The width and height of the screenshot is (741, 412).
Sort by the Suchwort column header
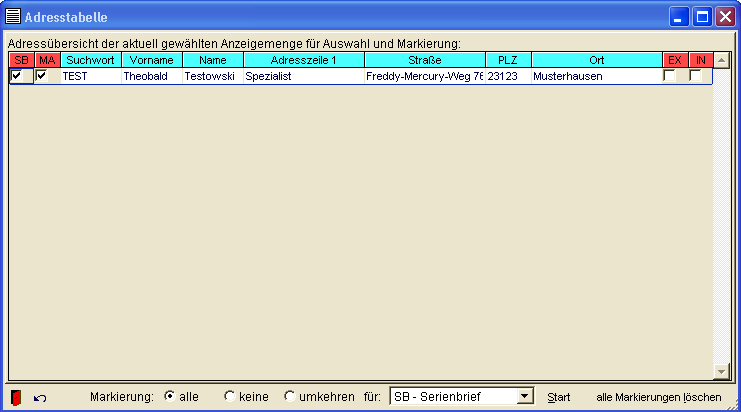(x=91, y=60)
